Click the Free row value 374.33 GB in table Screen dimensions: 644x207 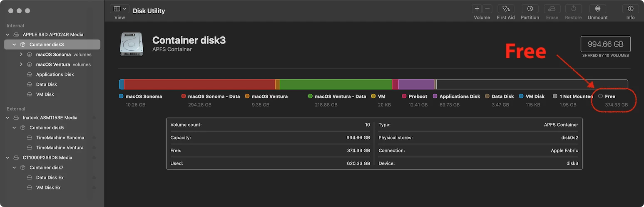[358, 150]
